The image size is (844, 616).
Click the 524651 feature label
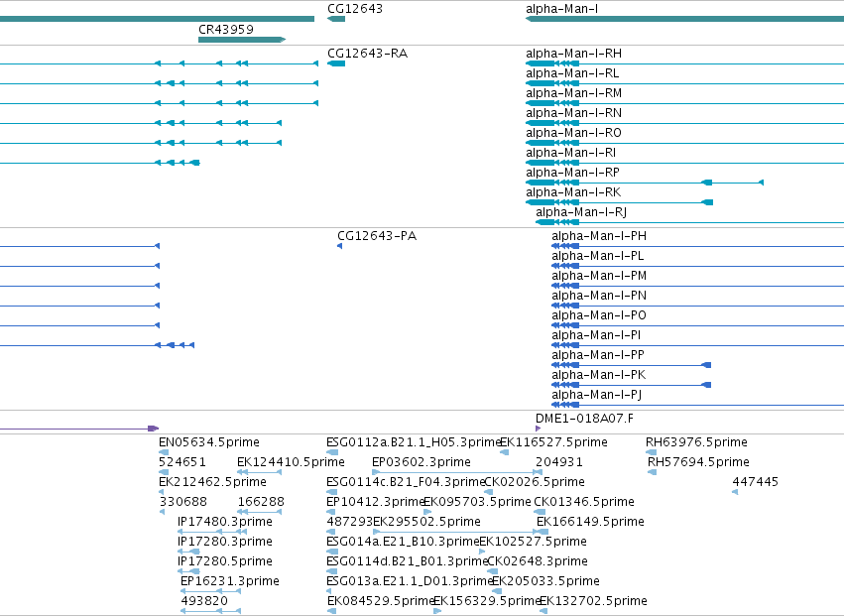click(181, 462)
